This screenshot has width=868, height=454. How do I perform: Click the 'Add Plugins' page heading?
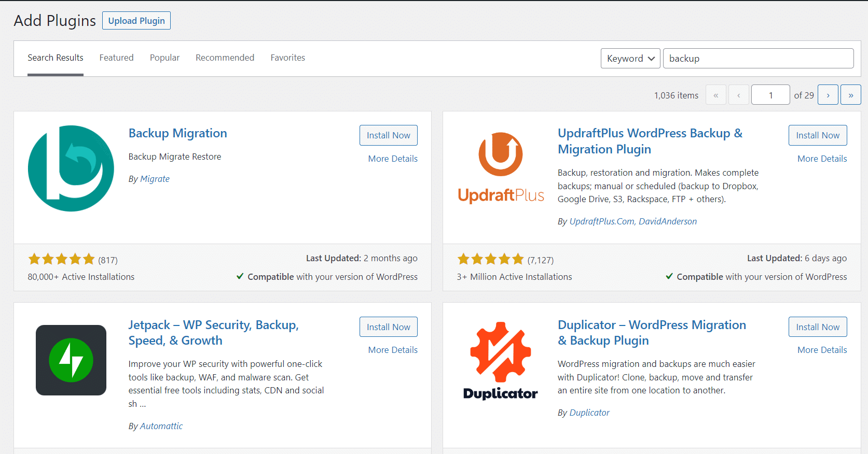click(x=55, y=21)
